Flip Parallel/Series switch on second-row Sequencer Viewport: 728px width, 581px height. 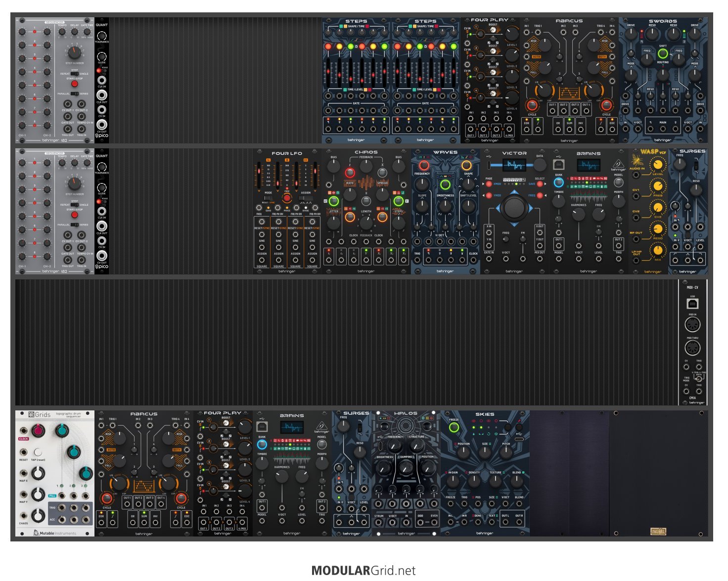click(75, 224)
